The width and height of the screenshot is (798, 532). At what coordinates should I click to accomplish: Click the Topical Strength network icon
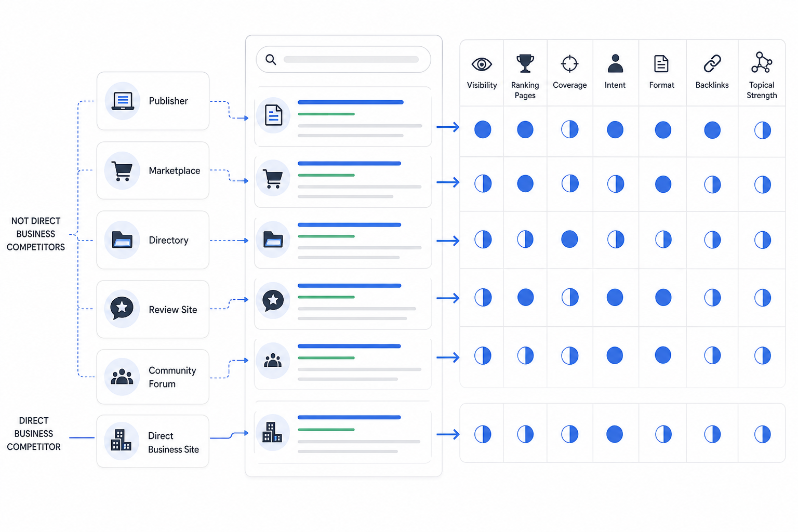pyautogui.click(x=762, y=62)
